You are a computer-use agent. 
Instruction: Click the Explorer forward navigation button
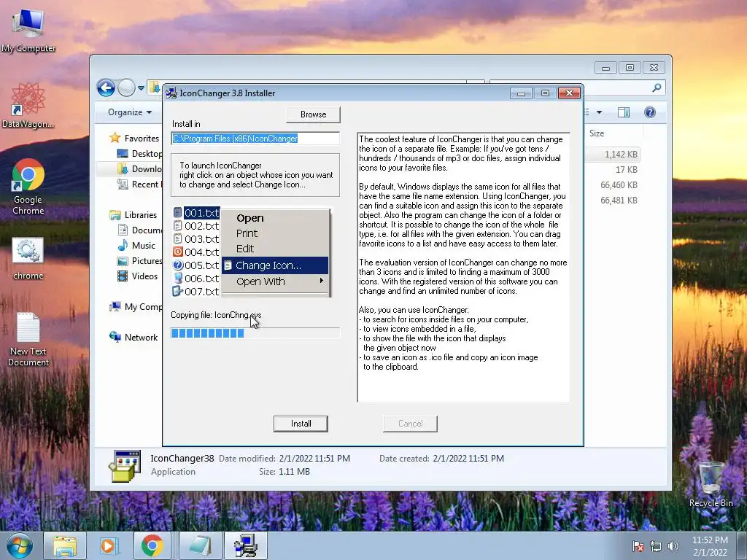tap(126, 87)
